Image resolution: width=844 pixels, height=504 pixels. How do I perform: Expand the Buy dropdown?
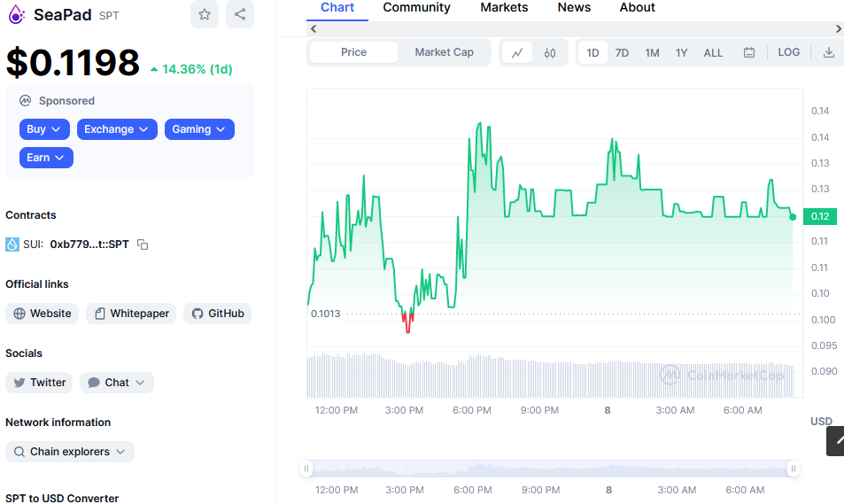(44, 129)
